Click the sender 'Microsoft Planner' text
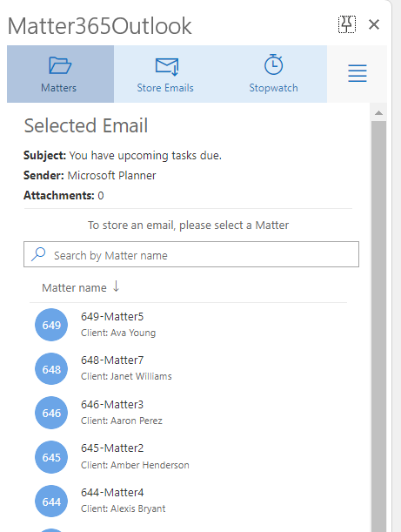This screenshot has height=532, width=401. coord(111,175)
